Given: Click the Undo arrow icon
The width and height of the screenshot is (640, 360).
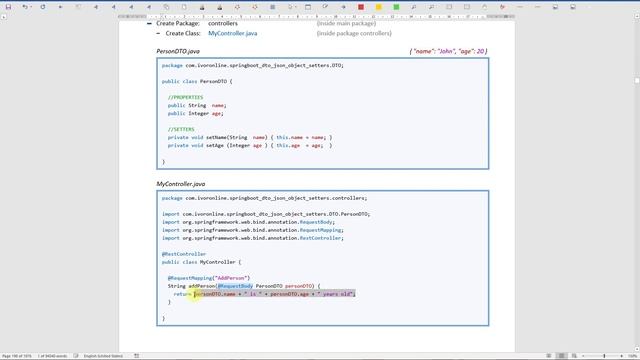Looking at the screenshot, I should 24,7.
